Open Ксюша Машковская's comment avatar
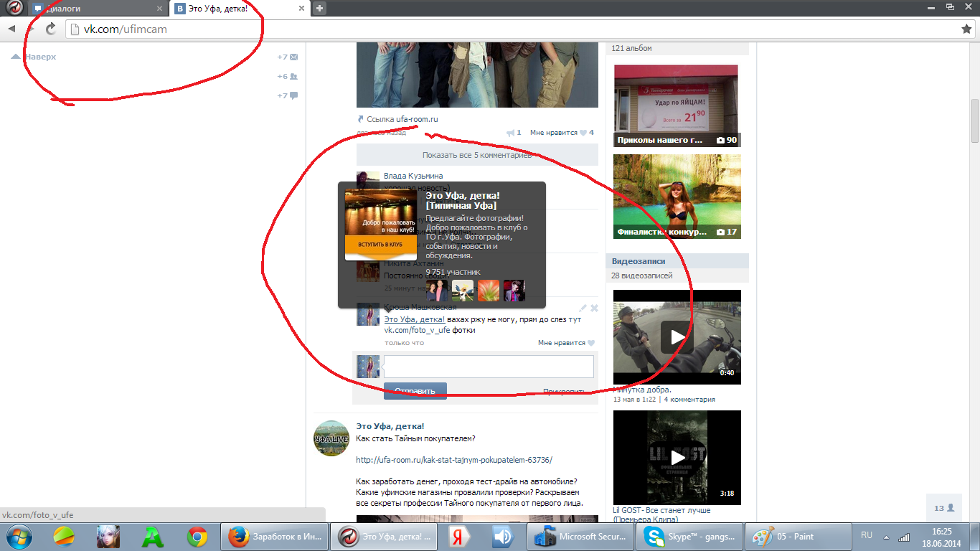The width and height of the screenshot is (980, 551). coord(368,315)
